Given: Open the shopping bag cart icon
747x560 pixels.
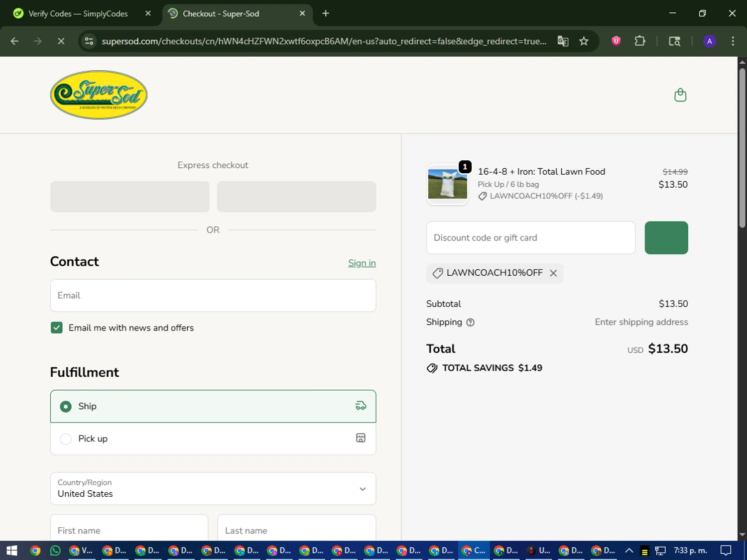Looking at the screenshot, I should (x=680, y=95).
